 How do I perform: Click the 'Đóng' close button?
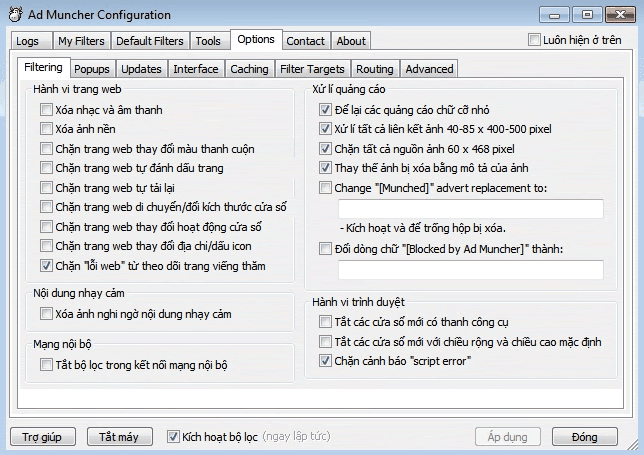click(584, 437)
